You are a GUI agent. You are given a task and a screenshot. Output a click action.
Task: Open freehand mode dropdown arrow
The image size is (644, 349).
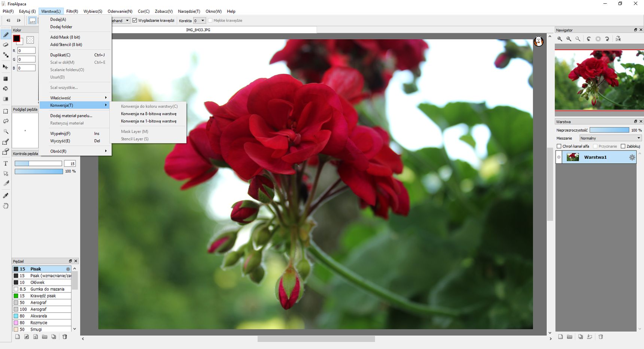(127, 21)
